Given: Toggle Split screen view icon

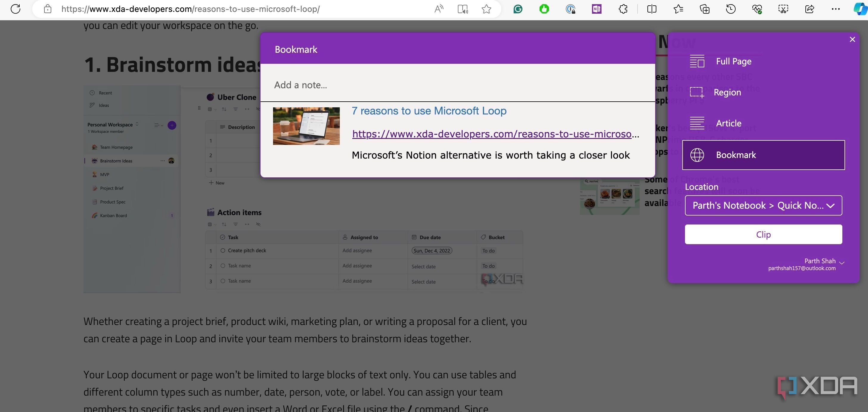Looking at the screenshot, I should 652,9.
